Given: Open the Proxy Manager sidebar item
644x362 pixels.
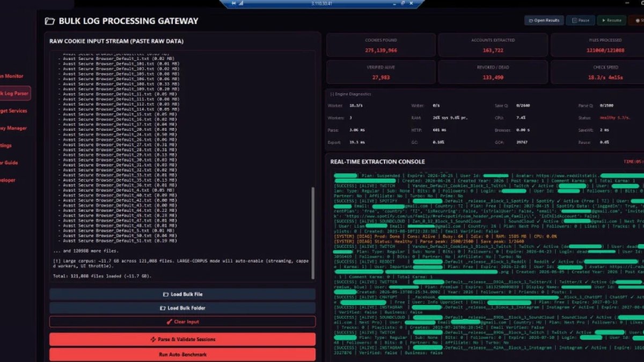Looking at the screenshot, I should 14,128.
